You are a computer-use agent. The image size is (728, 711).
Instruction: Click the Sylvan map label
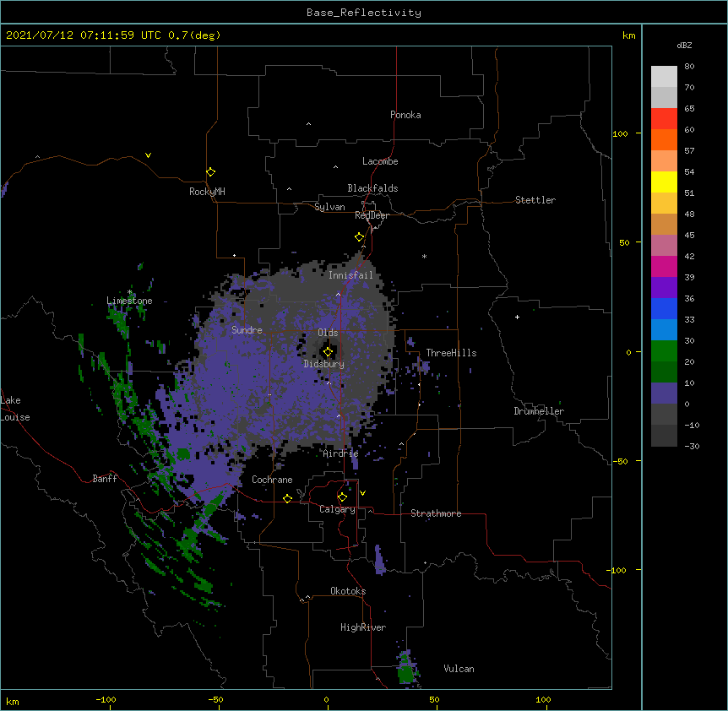tap(329, 207)
